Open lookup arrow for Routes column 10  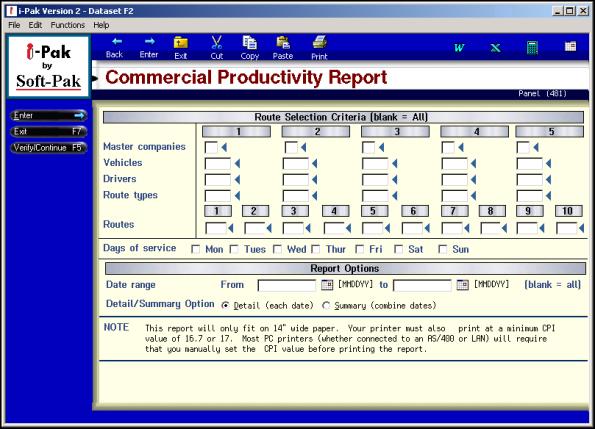(581, 228)
